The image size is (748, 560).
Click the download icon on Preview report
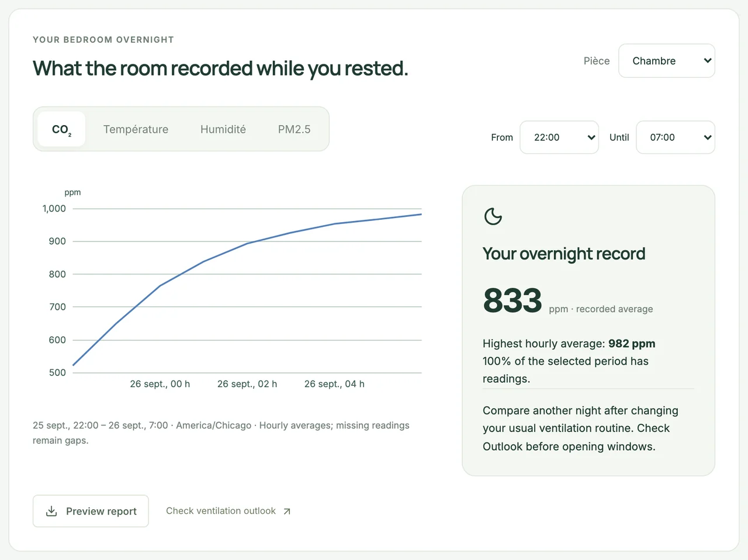click(x=51, y=511)
